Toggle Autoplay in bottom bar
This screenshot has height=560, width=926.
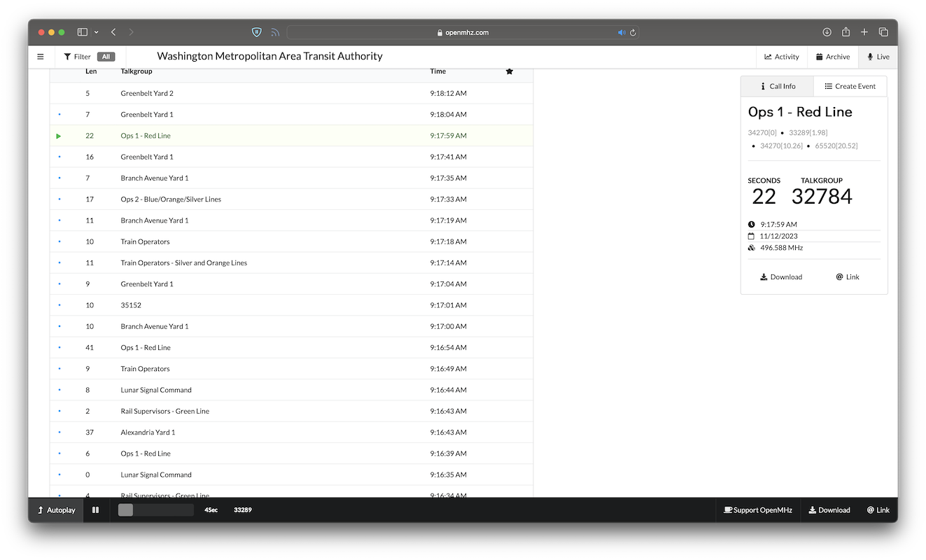pyautogui.click(x=56, y=510)
